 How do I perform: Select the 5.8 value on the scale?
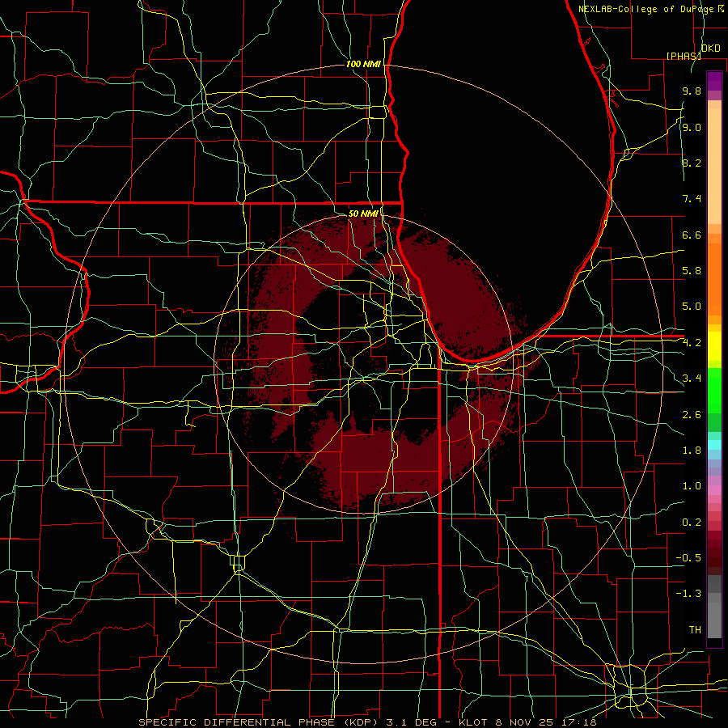click(692, 271)
